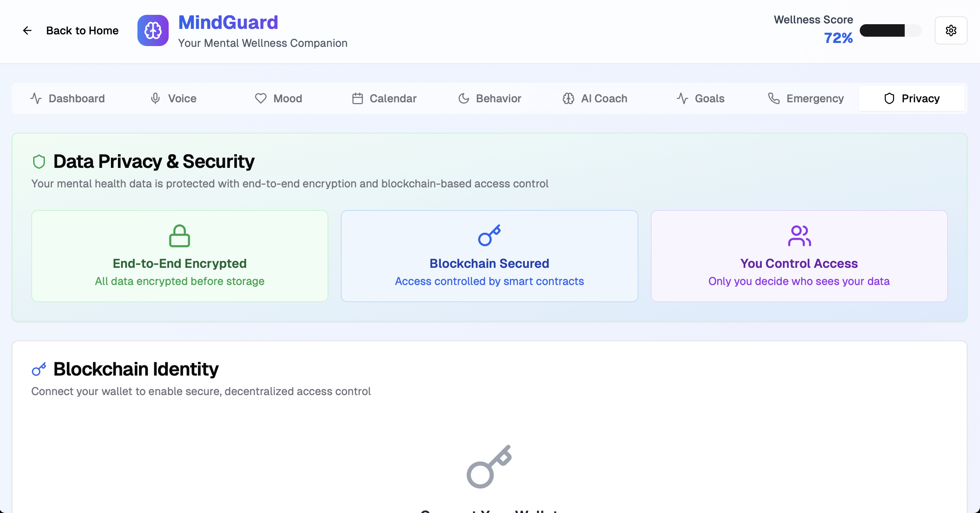Click the MindGuard brain logo icon
Image resolution: width=980 pixels, height=513 pixels.
[153, 30]
